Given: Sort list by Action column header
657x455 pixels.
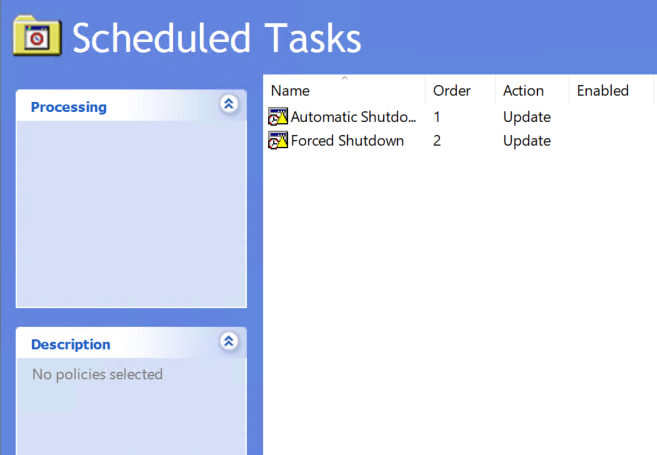Looking at the screenshot, I should pos(523,91).
